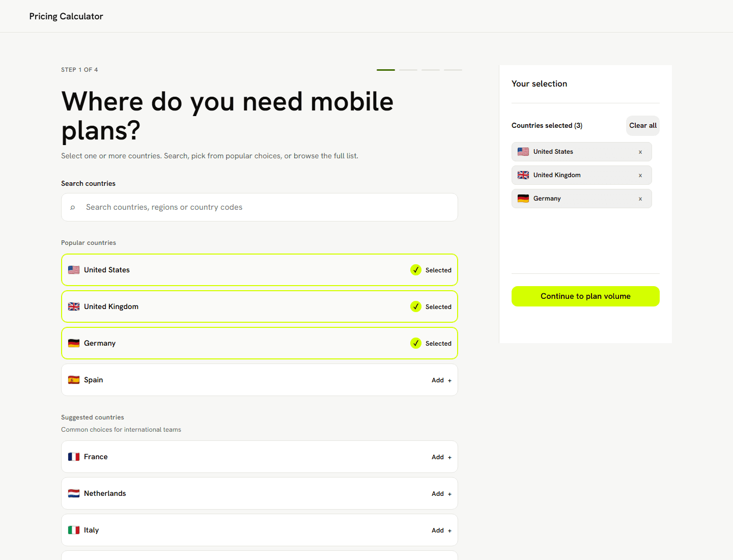Click the search magnifier icon

(73, 207)
